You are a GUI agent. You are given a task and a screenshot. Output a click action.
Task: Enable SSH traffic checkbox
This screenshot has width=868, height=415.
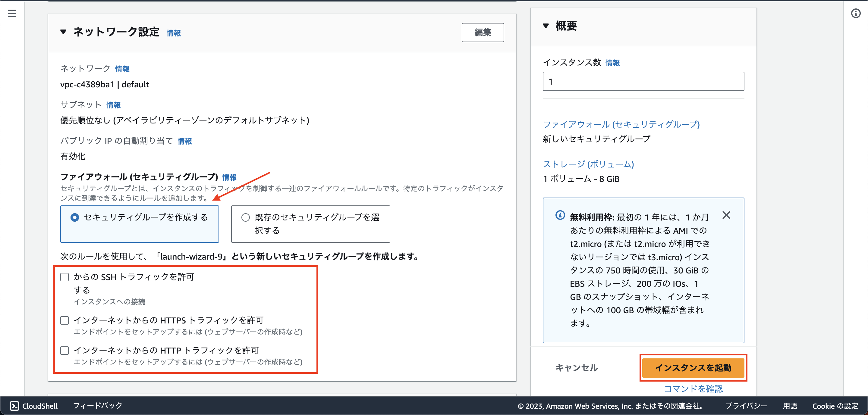tap(65, 277)
